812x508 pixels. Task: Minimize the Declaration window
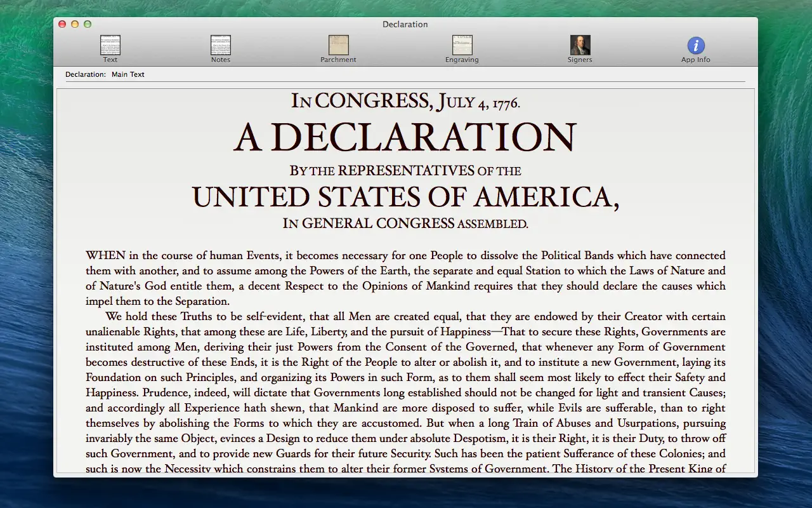pyautogui.click(x=74, y=23)
